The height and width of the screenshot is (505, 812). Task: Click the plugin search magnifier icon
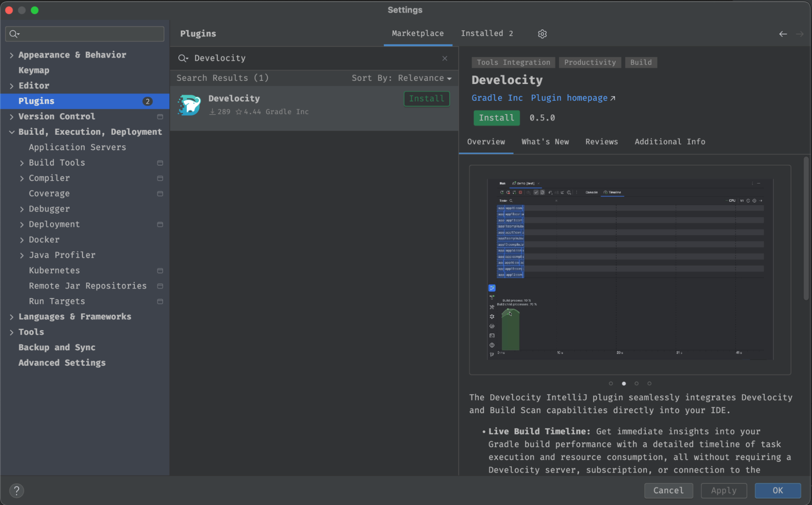tap(183, 58)
